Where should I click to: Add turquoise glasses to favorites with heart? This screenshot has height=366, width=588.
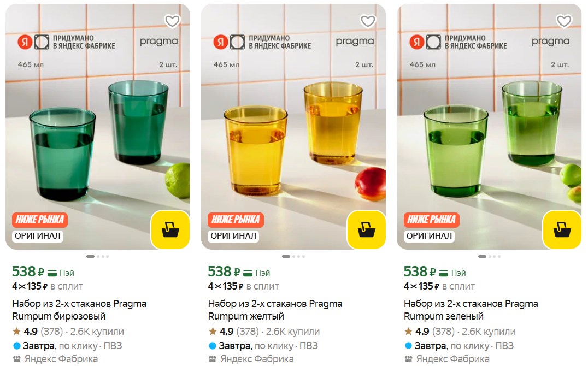[x=172, y=21]
